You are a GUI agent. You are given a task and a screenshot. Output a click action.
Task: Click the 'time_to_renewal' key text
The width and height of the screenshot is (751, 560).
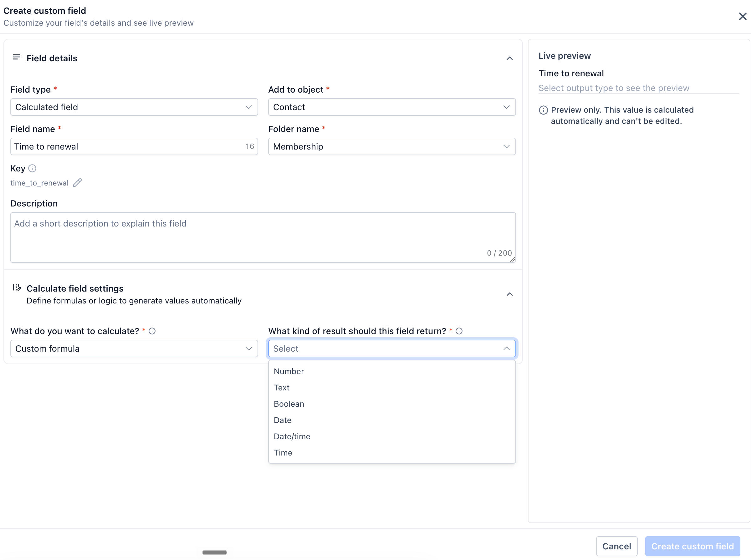(39, 183)
